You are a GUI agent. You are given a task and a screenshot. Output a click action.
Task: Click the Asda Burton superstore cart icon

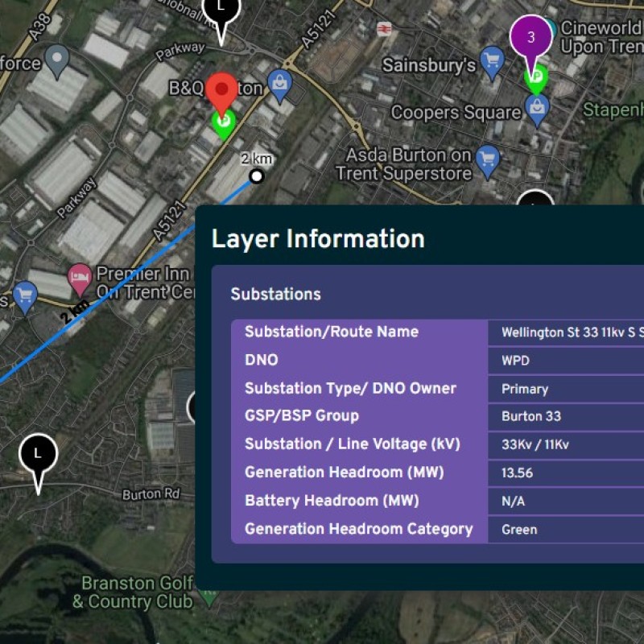pos(487,159)
